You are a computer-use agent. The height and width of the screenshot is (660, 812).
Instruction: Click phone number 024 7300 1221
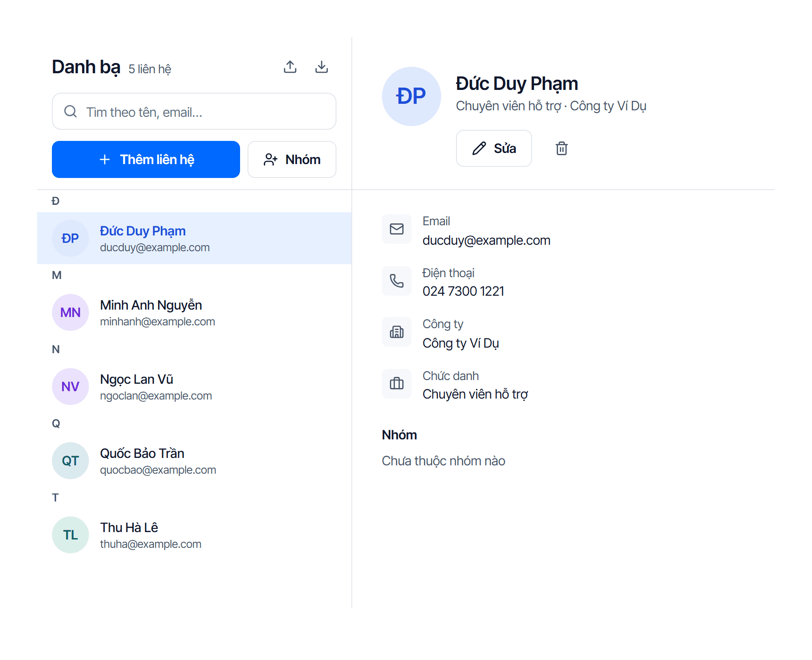[x=463, y=291]
